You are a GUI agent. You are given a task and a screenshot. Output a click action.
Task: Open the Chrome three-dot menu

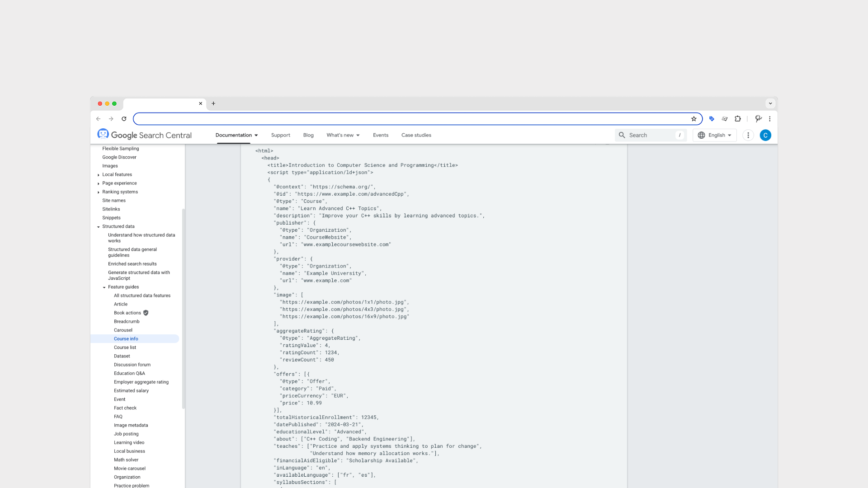coord(770,119)
